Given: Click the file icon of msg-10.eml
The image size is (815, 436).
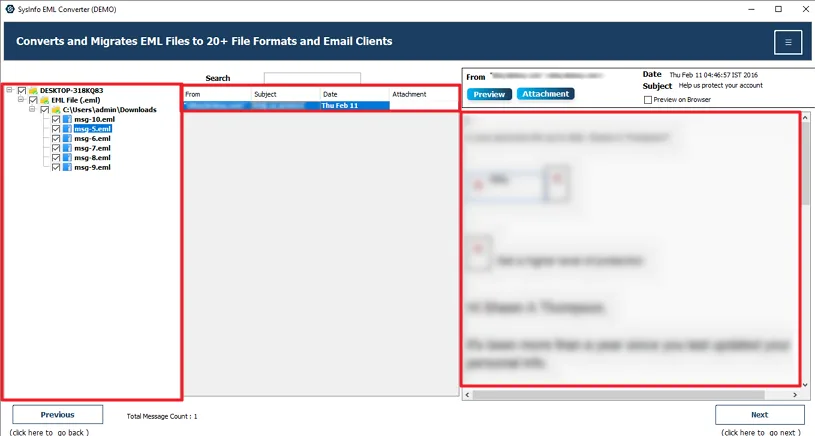Looking at the screenshot, I should [67, 119].
